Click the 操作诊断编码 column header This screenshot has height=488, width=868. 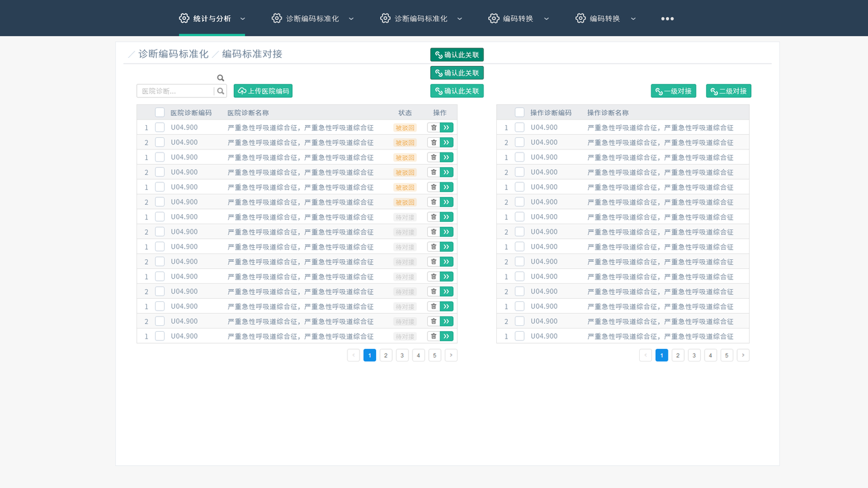(551, 112)
